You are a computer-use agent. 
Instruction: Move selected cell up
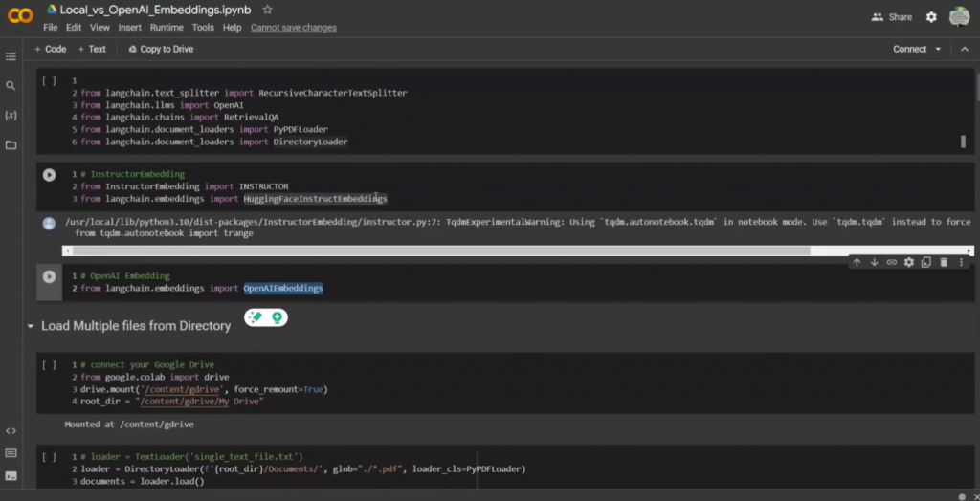857,262
